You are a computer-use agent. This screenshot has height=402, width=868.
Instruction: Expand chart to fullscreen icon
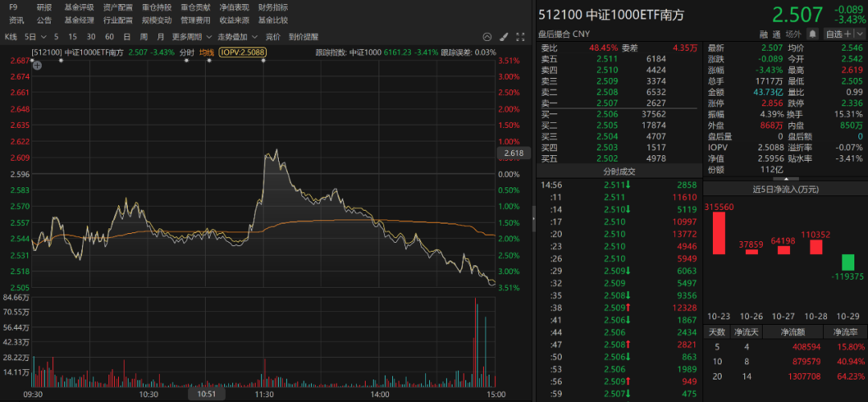(x=520, y=37)
